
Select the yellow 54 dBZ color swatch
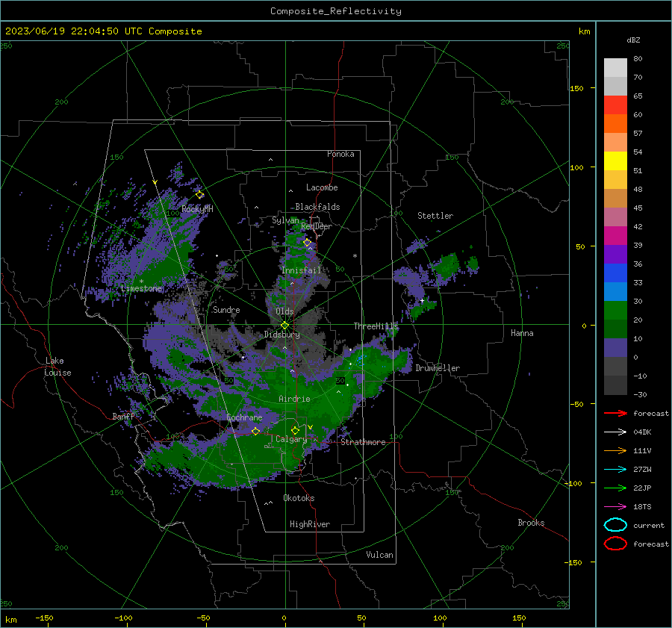click(615, 161)
